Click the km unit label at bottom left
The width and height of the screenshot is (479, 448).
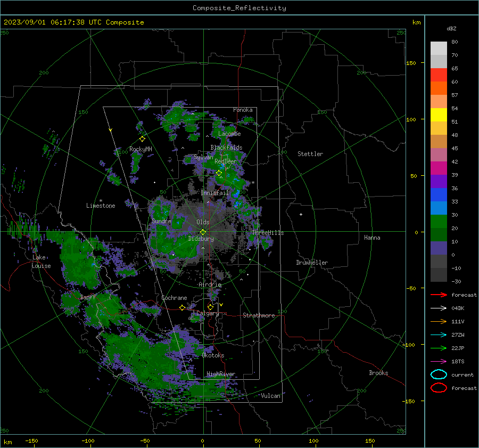coord(7,442)
